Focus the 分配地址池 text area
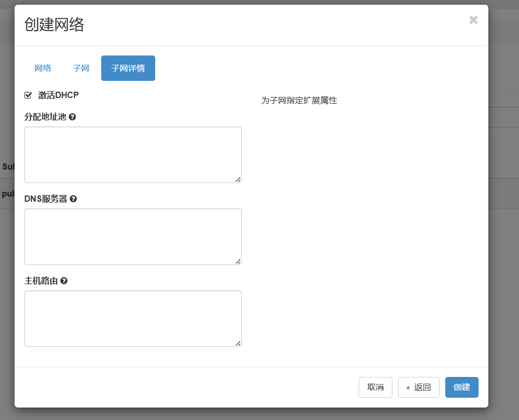This screenshot has height=420, width=519. pos(133,155)
